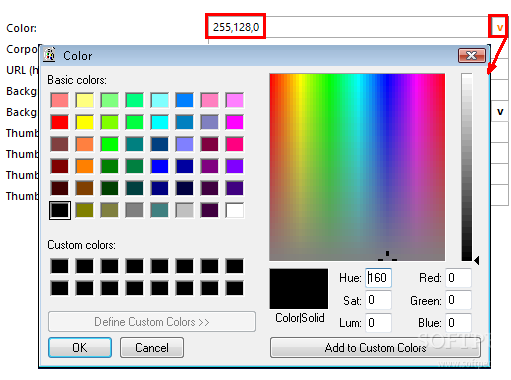Image resolution: width=511 pixels, height=380 pixels.
Task: Click Define Custom Colors >> button
Action: (152, 322)
